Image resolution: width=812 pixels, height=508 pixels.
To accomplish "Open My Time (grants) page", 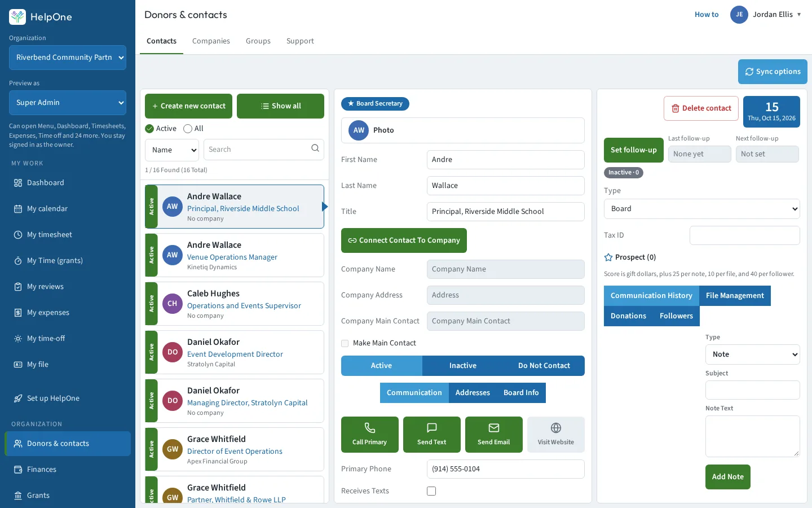I will click(68, 261).
